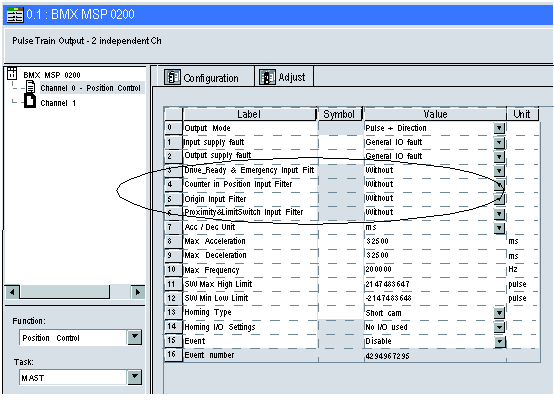Click the Value column header
Viewport: 554px width, 404px height.
(x=435, y=114)
